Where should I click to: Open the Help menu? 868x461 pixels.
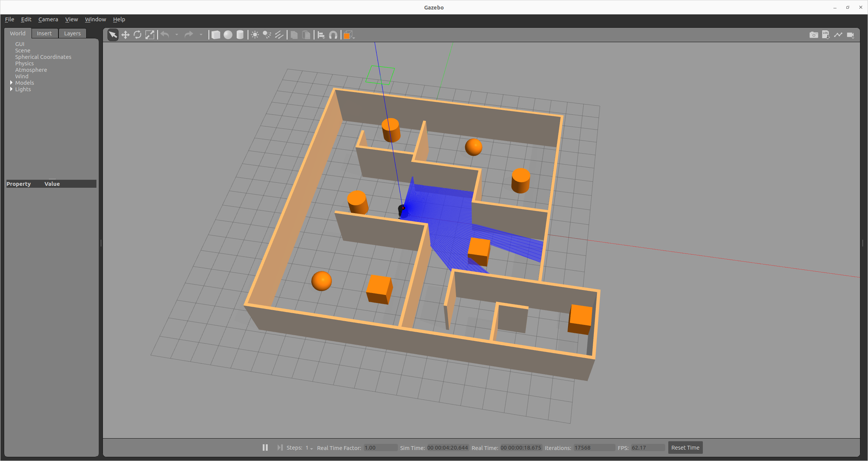click(119, 19)
